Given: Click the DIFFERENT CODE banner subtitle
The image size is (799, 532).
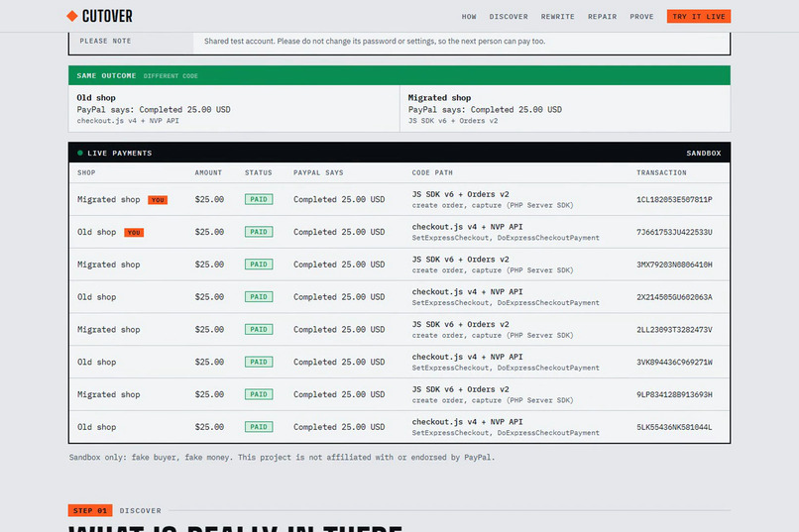Looking at the screenshot, I should (171, 76).
